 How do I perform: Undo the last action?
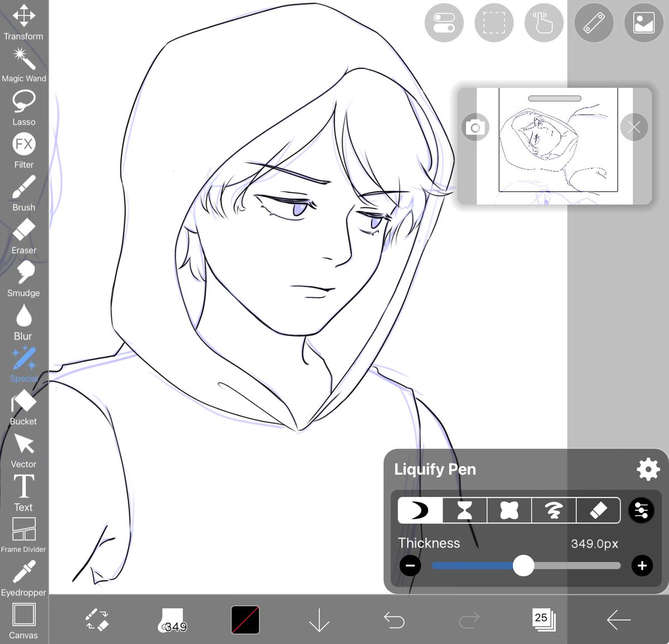coord(394,619)
